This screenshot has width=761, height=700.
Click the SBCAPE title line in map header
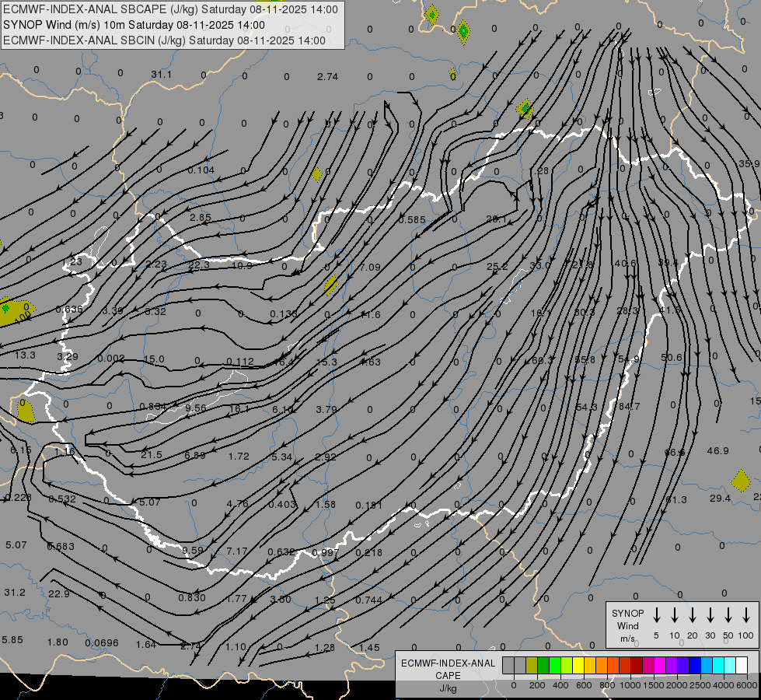tap(170, 9)
